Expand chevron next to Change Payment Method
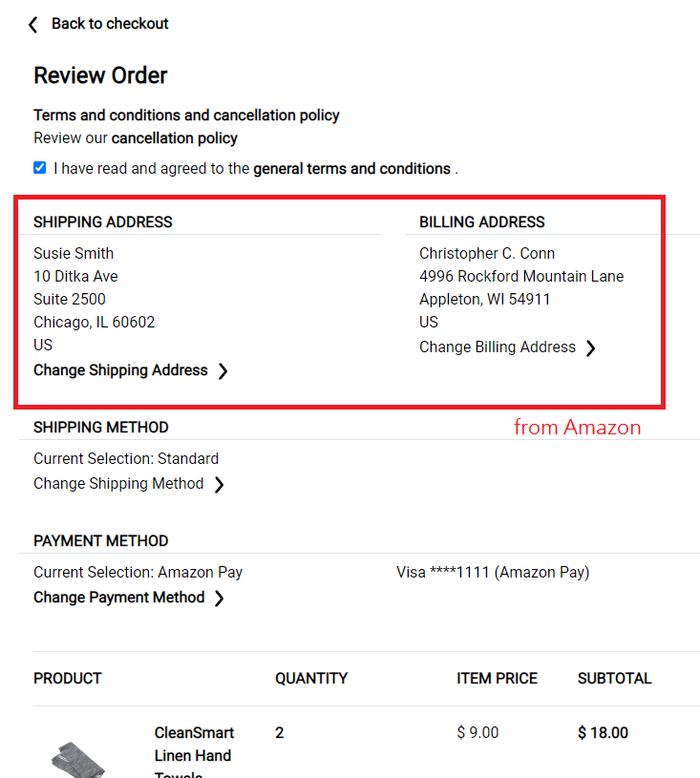This screenshot has height=778, width=700. pos(220,599)
